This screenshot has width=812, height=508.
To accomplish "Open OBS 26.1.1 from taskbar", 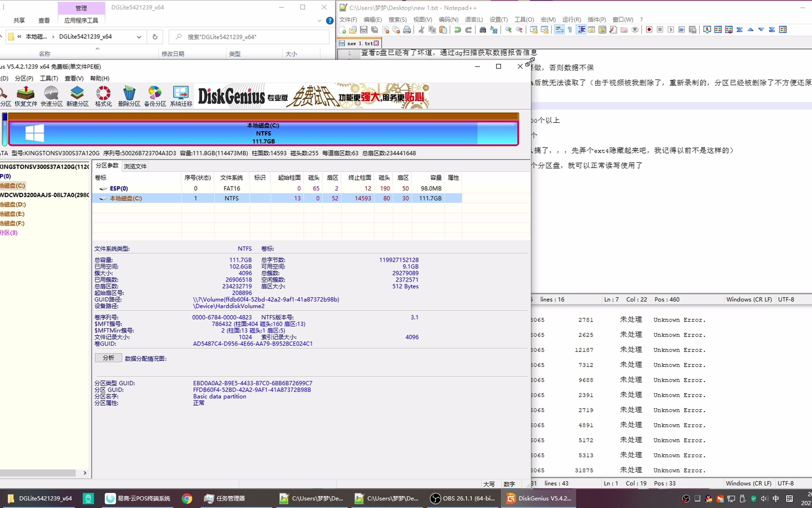I will click(463, 498).
